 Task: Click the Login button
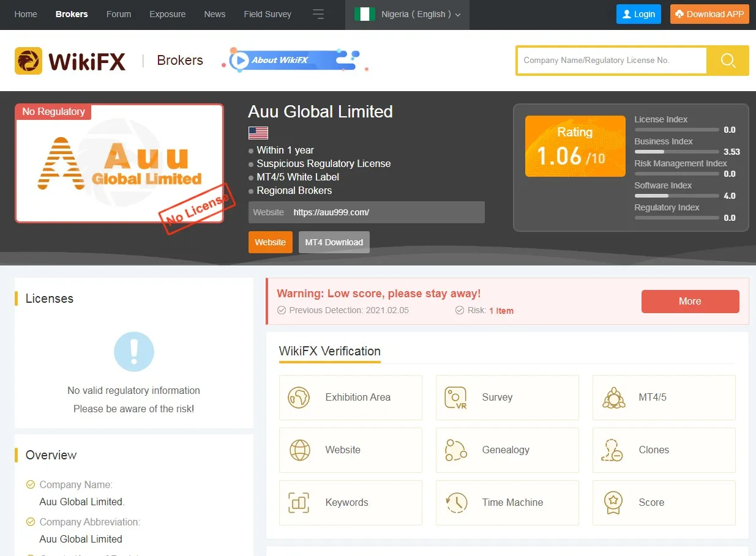[638, 14]
